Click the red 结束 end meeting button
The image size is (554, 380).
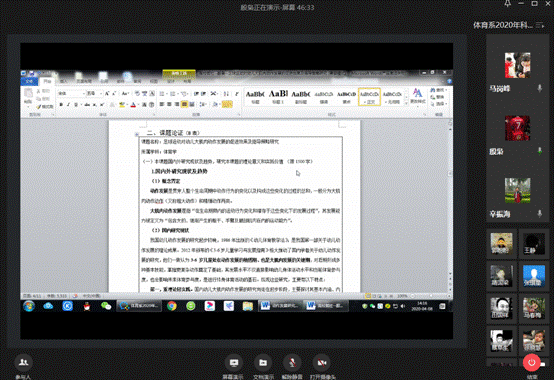click(x=531, y=363)
